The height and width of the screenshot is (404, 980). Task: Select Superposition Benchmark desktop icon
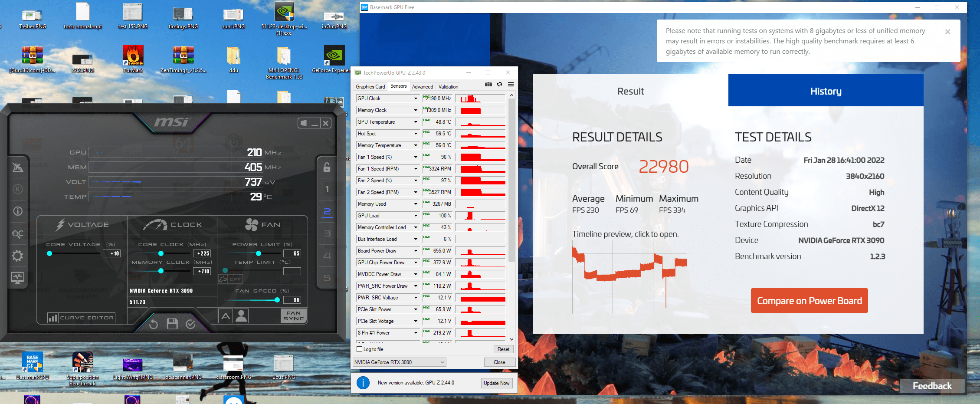(x=82, y=368)
